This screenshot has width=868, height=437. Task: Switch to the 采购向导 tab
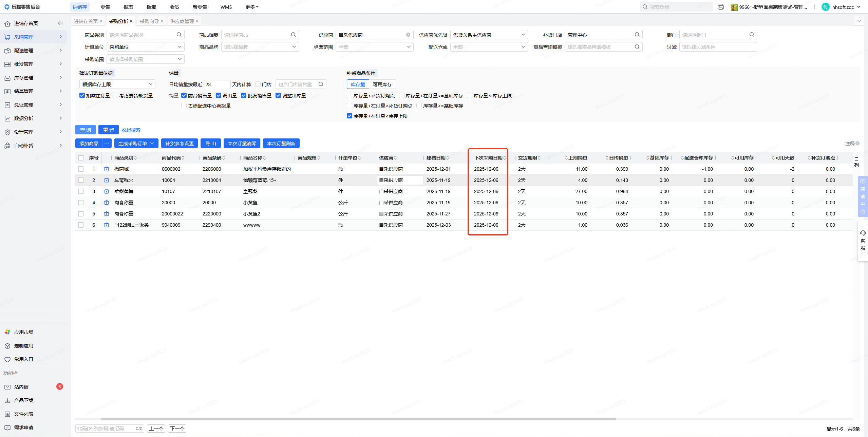(x=149, y=21)
